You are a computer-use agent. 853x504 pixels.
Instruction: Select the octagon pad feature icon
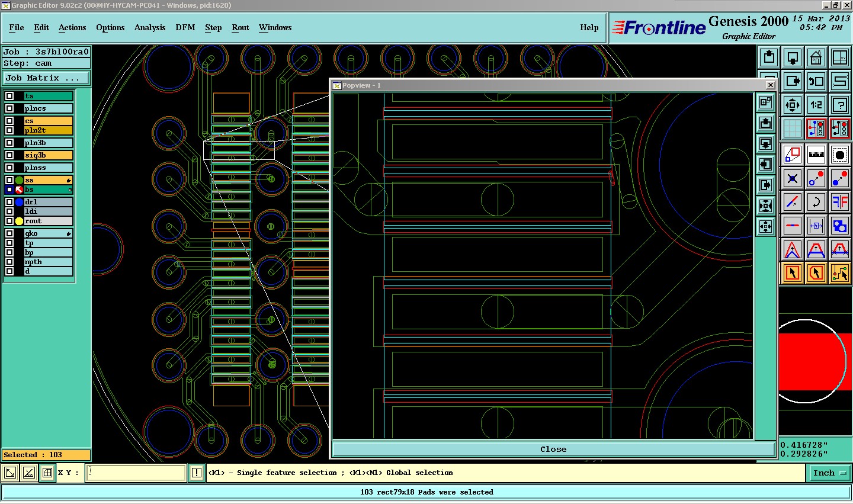point(840,155)
